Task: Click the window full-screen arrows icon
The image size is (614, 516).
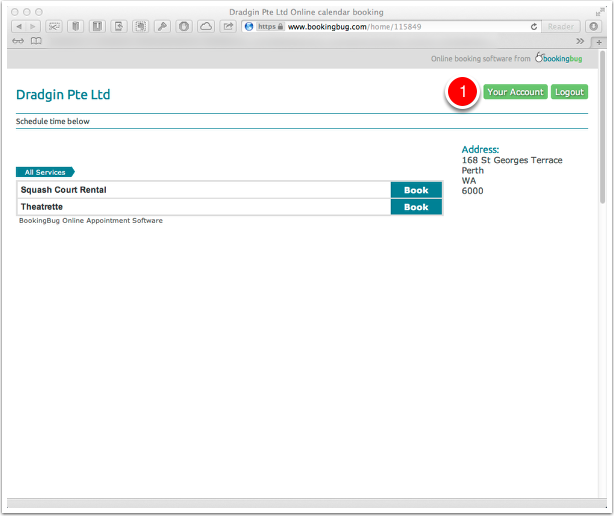Action: tap(600, 12)
